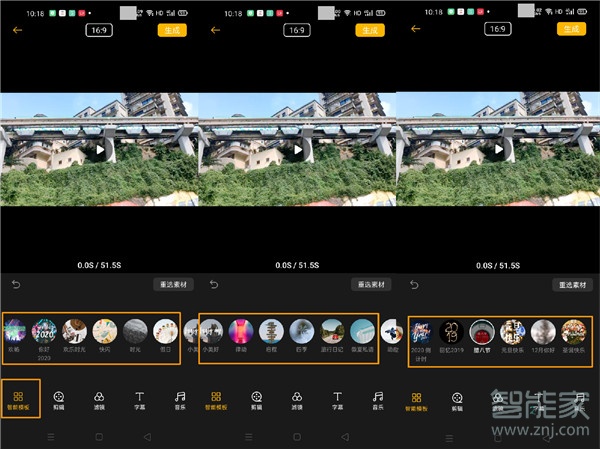The image size is (600, 449).
Task: Play the video in the left screen preview
Action: pos(100,150)
